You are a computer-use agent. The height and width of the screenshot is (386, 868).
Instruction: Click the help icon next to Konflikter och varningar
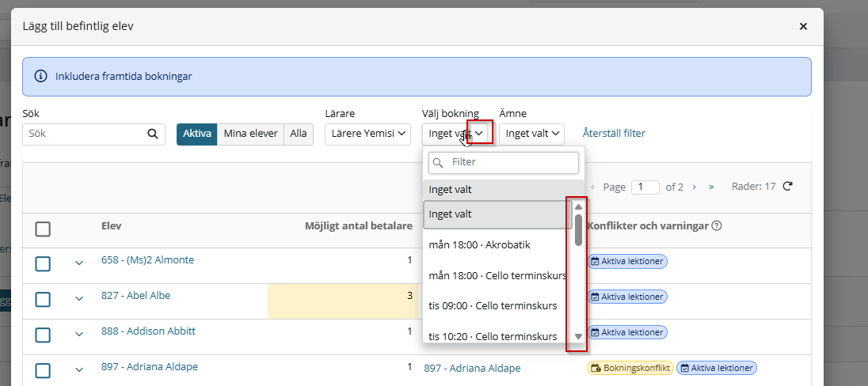click(716, 225)
